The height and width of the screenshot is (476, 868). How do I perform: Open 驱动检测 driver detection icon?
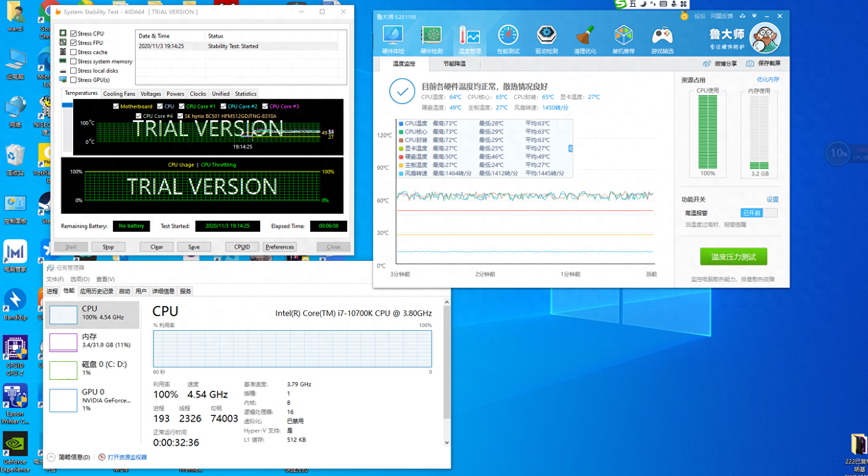(x=546, y=39)
